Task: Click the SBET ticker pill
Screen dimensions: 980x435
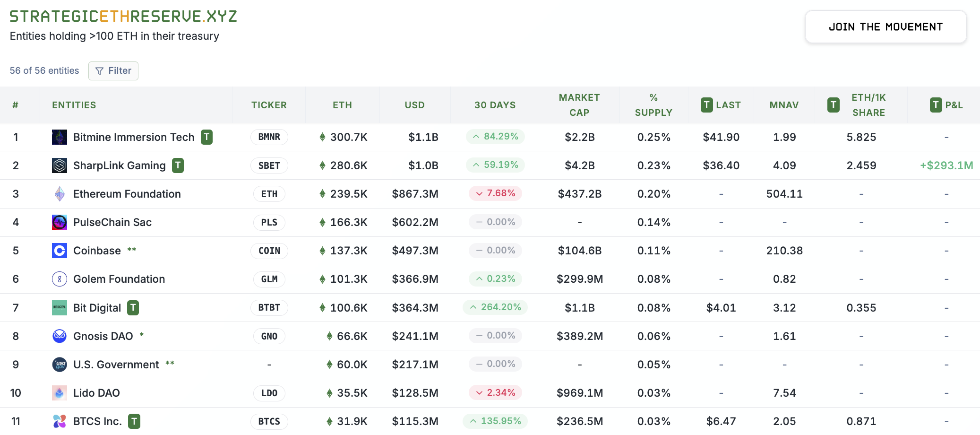Action: 269,165
